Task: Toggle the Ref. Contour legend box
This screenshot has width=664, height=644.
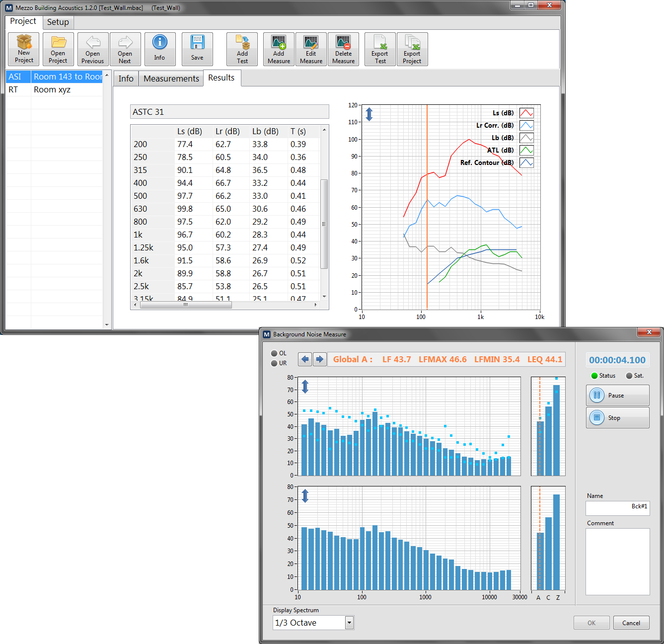Action: 526,162
